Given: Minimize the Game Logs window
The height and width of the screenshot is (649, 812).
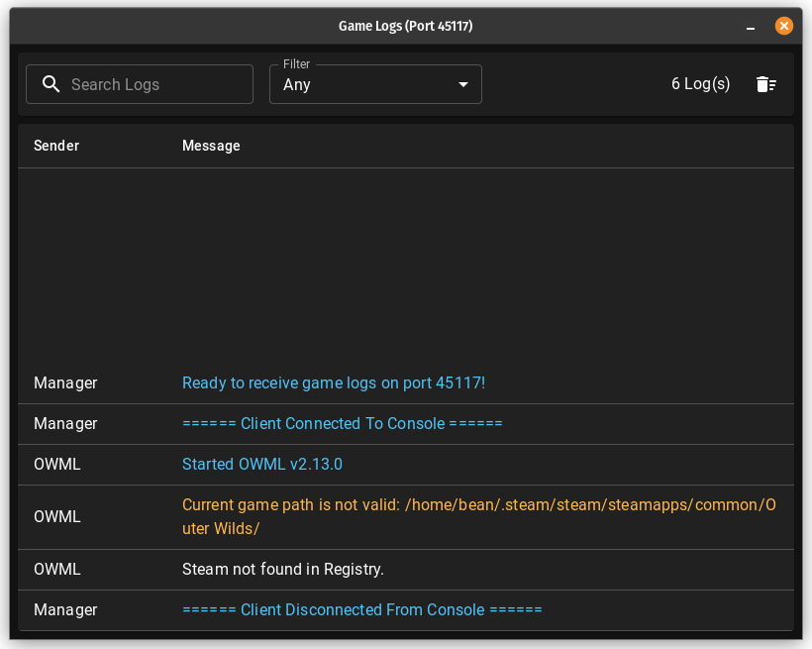Looking at the screenshot, I should [751, 27].
